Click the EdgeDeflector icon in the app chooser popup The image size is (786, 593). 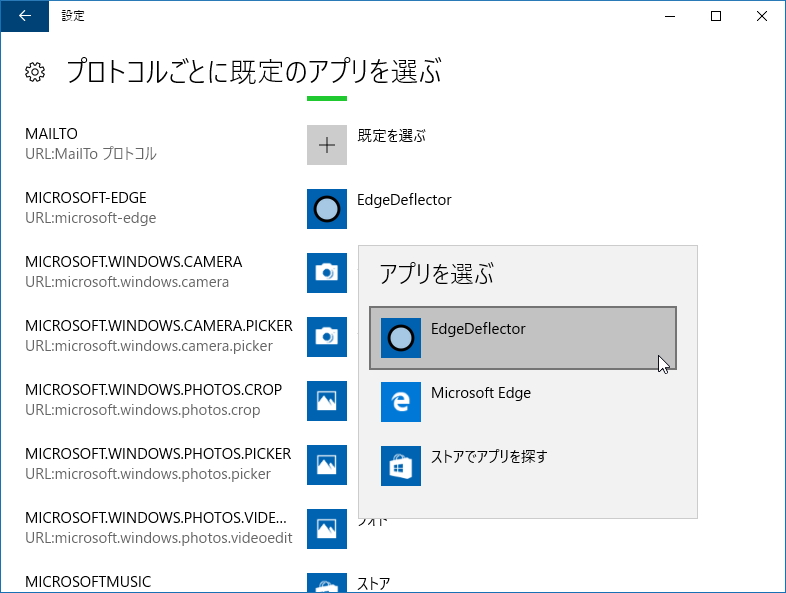coord(401,338)
